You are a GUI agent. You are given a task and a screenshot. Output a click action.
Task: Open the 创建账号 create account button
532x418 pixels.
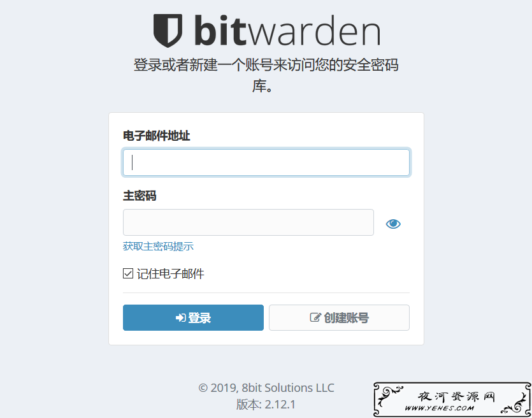tap(339, 317)
